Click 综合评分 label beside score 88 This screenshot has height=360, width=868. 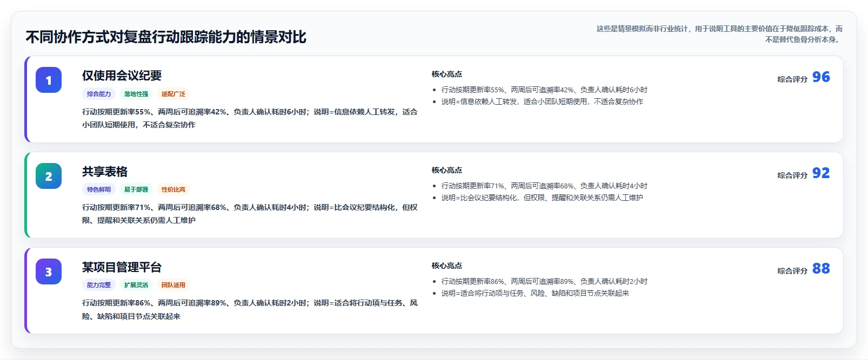coord(792,271)
